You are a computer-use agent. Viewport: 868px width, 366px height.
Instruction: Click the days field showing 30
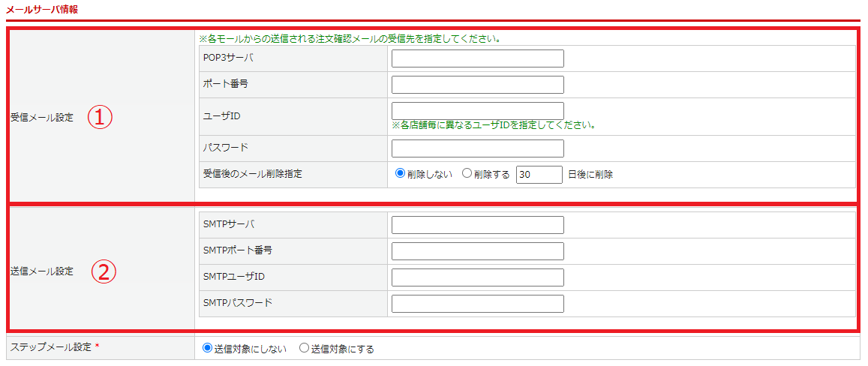539,175
